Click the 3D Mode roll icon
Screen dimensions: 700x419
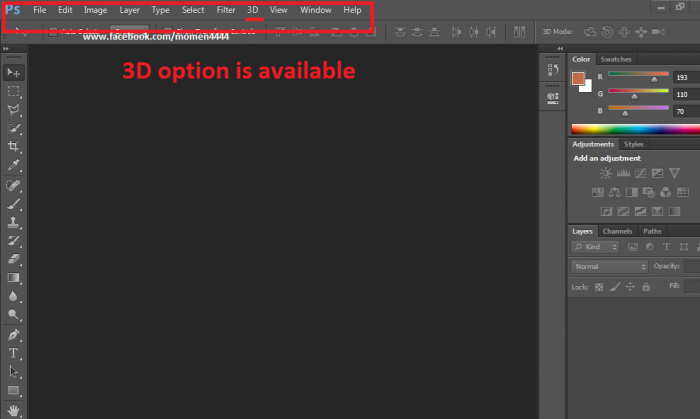(x=607, y=32)
